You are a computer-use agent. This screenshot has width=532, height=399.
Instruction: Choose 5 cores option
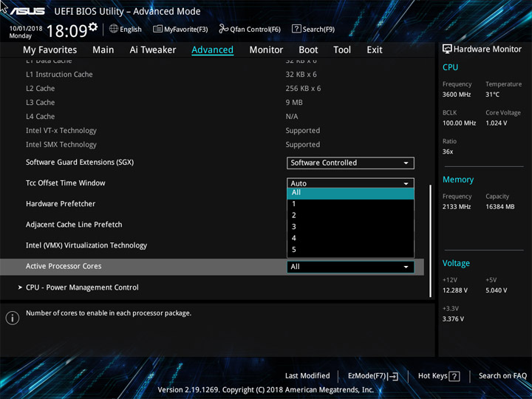pyautogui.click(x=350, y=250)
